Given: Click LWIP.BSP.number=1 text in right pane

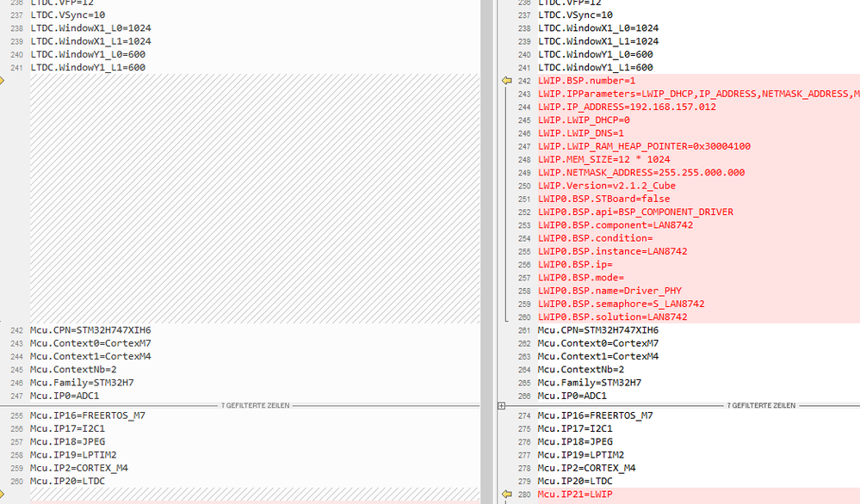Looking at the screenshot, I should (587, 81).
